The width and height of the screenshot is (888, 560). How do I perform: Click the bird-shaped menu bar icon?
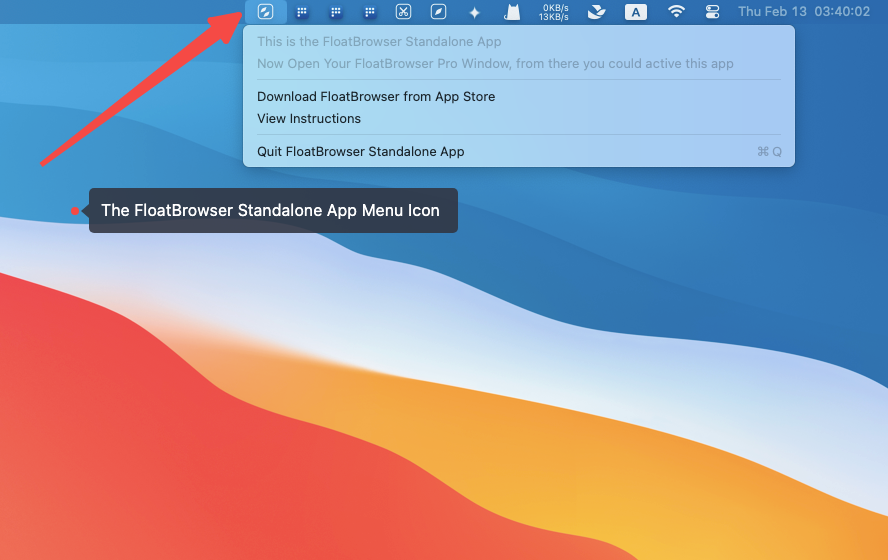tap(596, 12)
